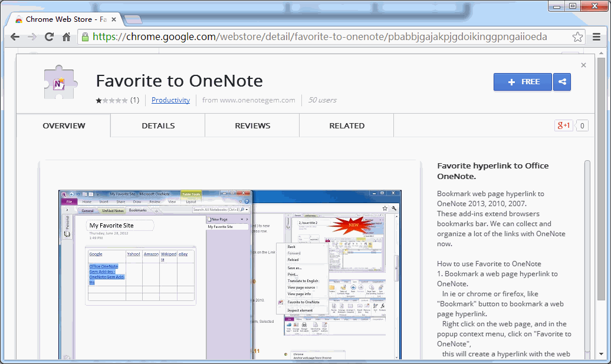Click the green padlock security icon
611x364 pixels.
point(85,37)
